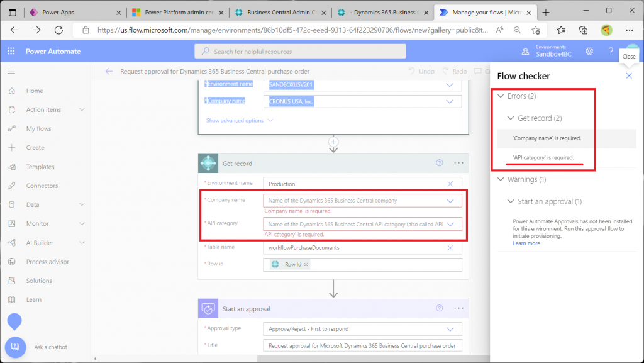Switch to Business Central Admin Center tab

(280, 13)
